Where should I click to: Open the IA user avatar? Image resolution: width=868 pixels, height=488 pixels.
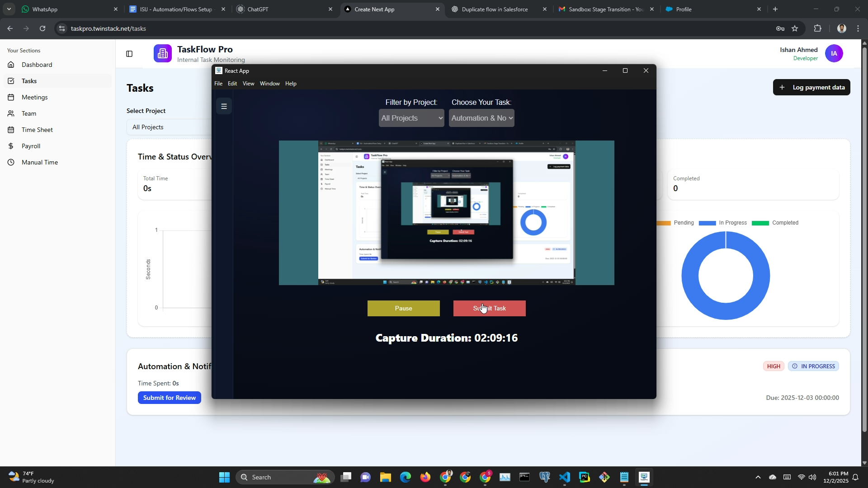coord(834,53)
